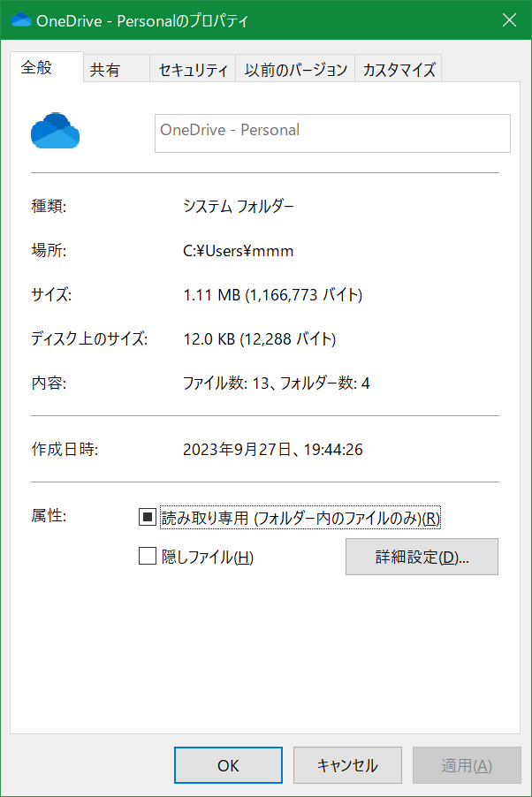The width and height of the screenshot is (532, 797).
Task: Close the properties dialog window
Action: (x=509, y=19)
